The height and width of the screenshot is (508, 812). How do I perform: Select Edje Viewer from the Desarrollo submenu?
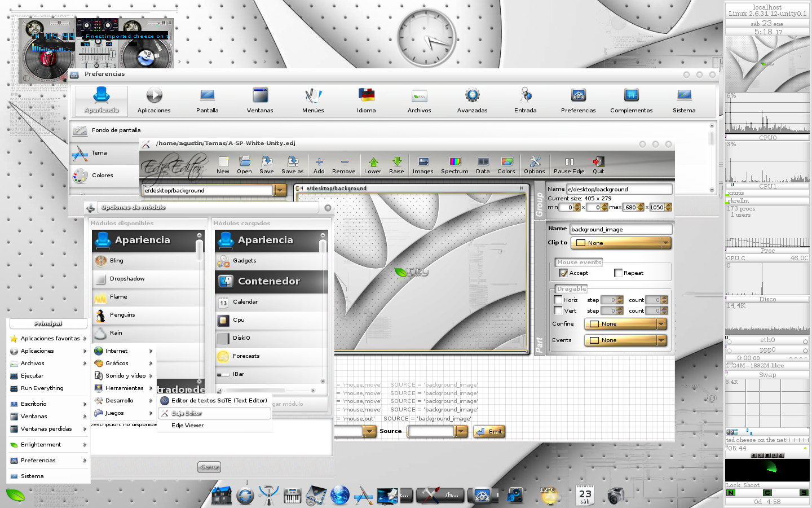(x=188, y=425)
